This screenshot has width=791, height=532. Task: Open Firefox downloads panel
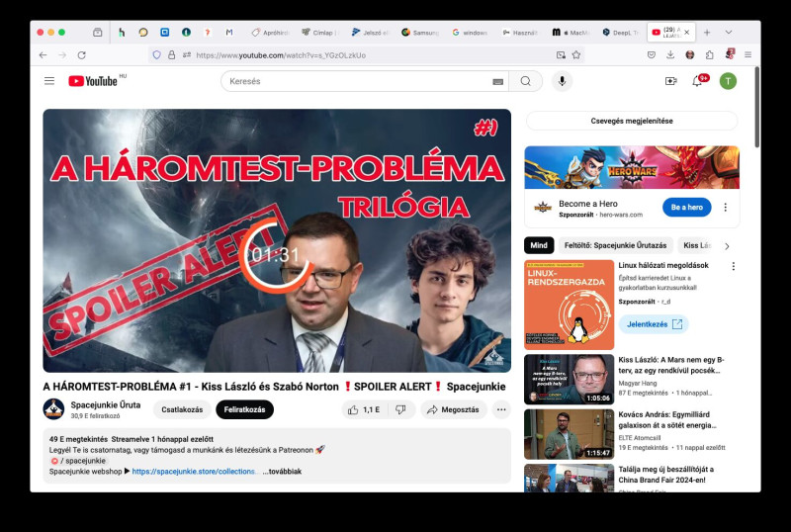[x=670, y=55]
